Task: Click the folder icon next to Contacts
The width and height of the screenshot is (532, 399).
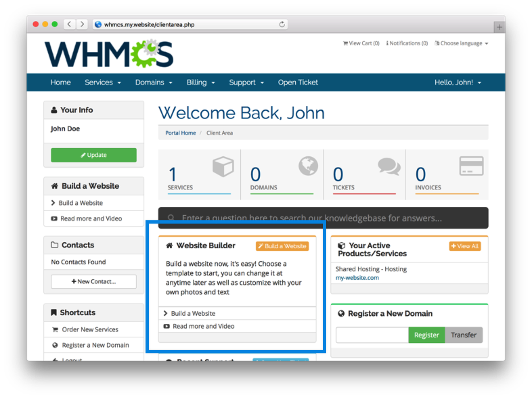Action: tap(55, 245)
